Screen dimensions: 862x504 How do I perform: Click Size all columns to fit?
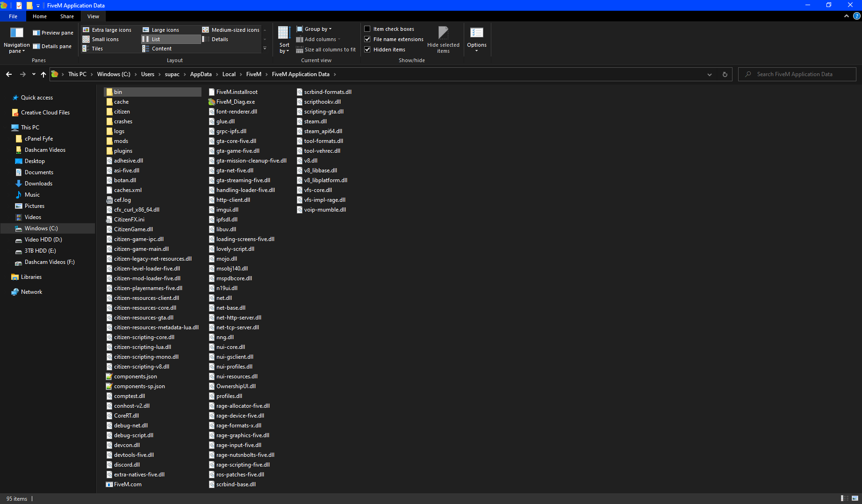click(326, 50)
